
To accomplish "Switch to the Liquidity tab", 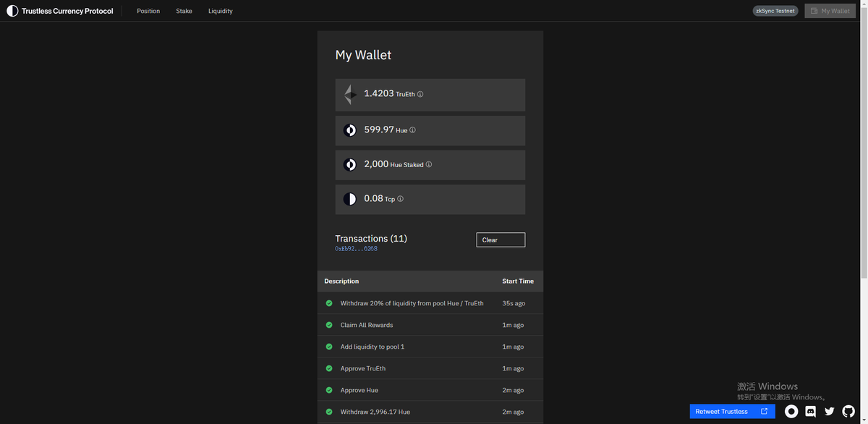I will click(x=220, y=10).
